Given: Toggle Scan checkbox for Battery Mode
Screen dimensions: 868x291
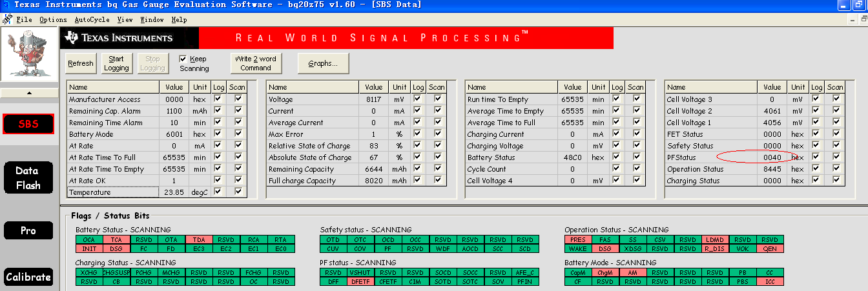Looking at the screenshot, I should pyautogui.click(x=238, y=134).
